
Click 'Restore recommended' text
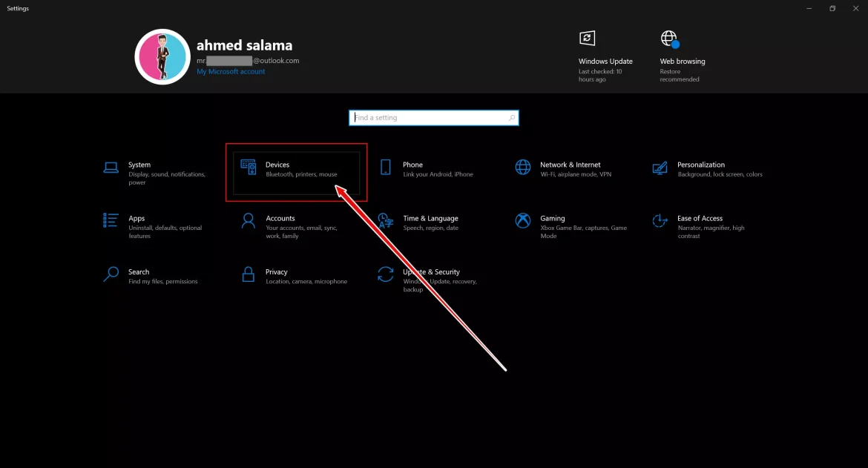tap(680, 75)
